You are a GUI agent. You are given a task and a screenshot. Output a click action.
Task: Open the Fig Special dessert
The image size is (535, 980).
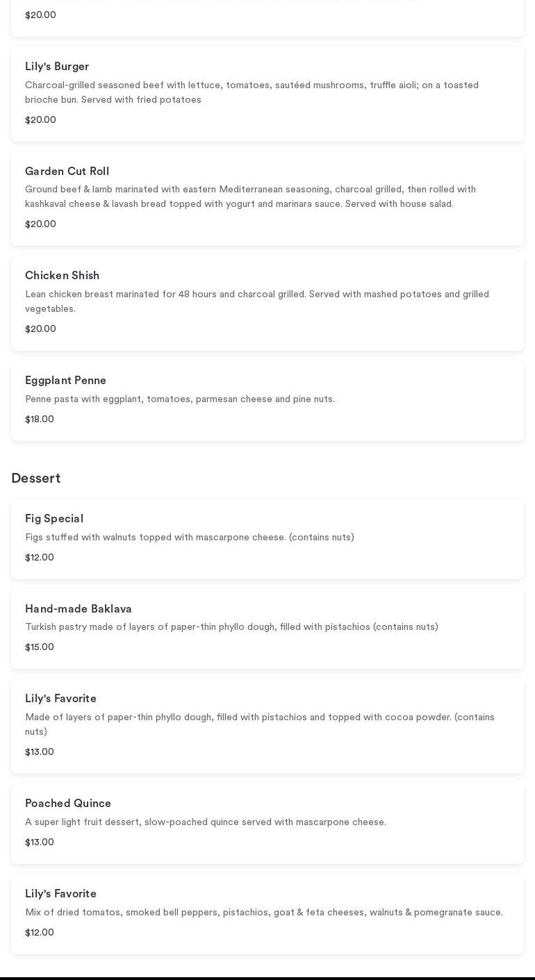pyautogui.click(x=54, y=519)
